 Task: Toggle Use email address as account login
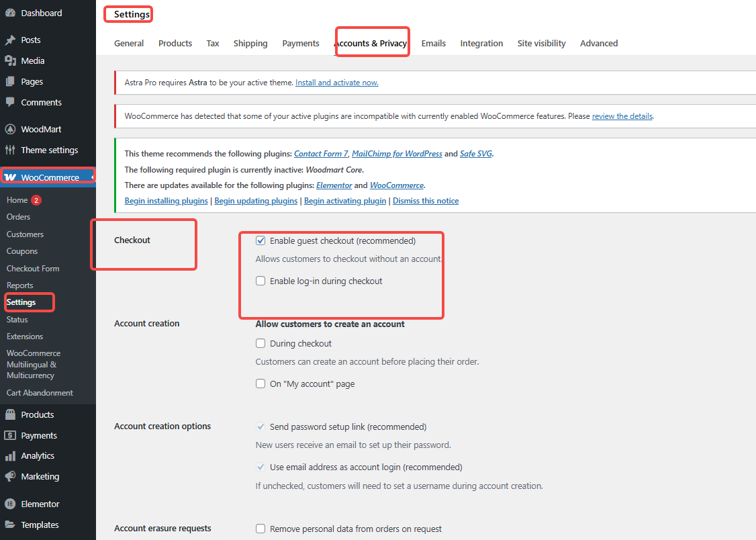pos(261,467)
